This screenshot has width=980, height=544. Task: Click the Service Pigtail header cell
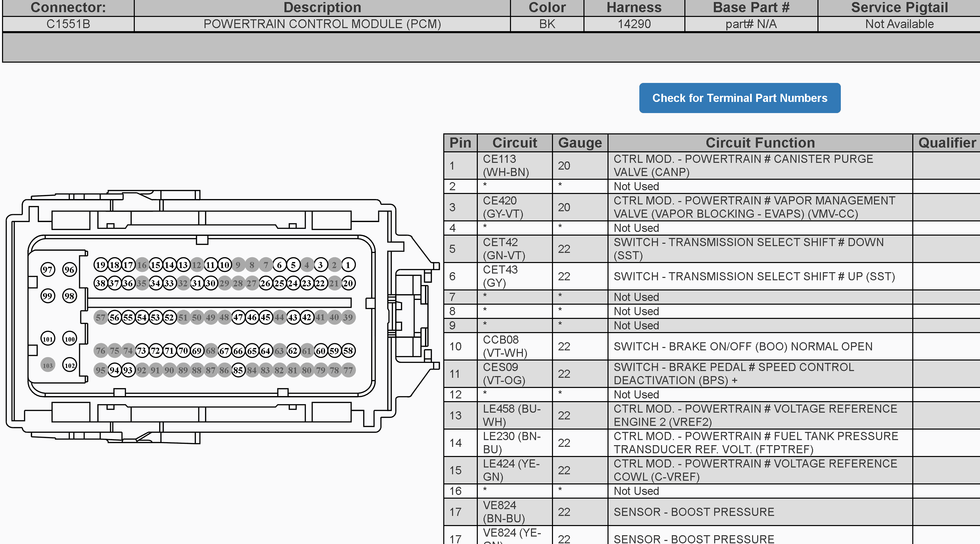point(899,7)
